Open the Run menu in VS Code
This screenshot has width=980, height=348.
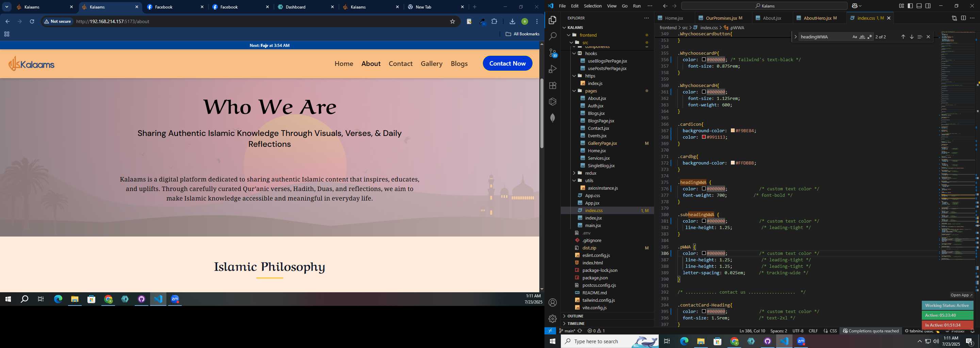[x=636, y=6]
